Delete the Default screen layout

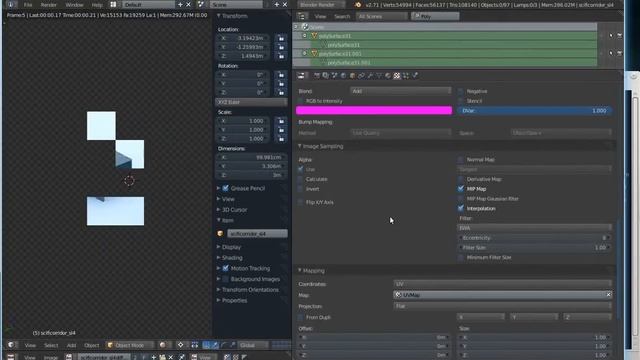tap(189, 4)
